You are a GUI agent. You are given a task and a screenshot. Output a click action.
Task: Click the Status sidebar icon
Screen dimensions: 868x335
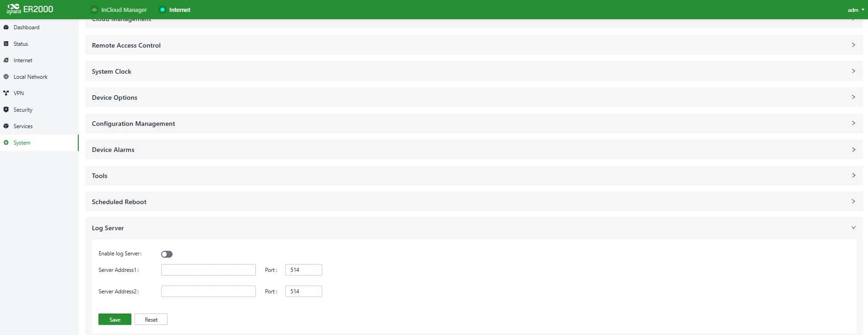[x=6, y=44]
